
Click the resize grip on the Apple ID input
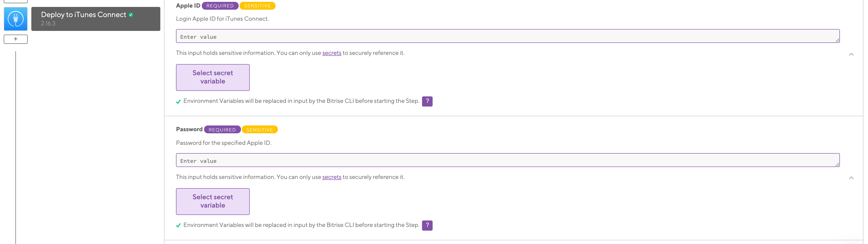click(838, 41)
